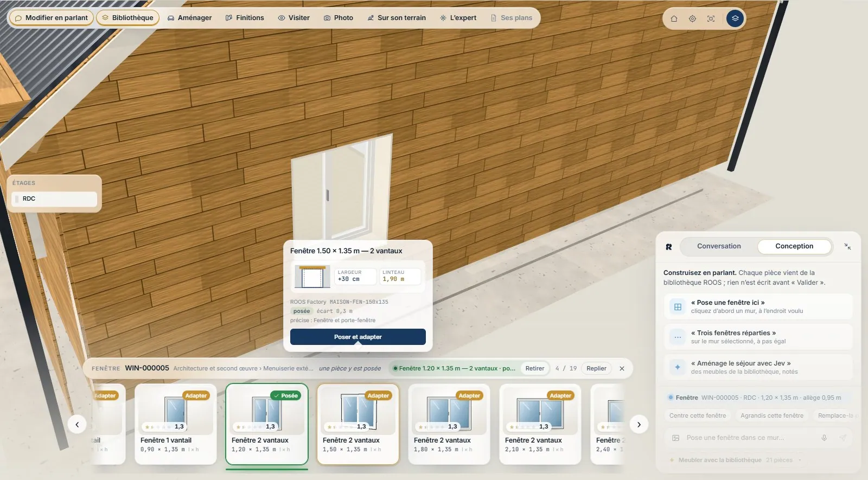Screen dimensions: 868x480
Task: Select the 'Fenêtre 2 vantaux' 2,10 × 1,35 card
Action: 540,424
